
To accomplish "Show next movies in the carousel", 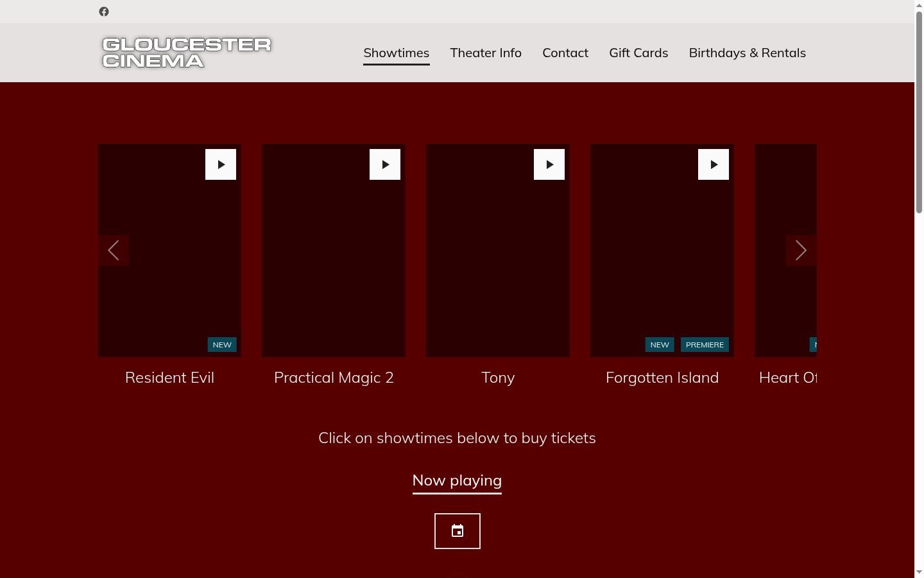I will [x=801, y=250].
